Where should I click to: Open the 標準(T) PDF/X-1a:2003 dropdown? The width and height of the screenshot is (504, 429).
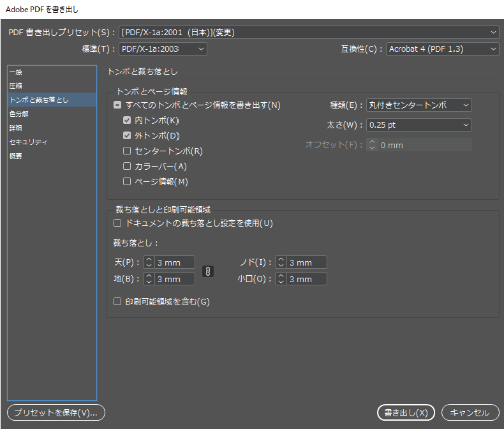coord(163,49)
